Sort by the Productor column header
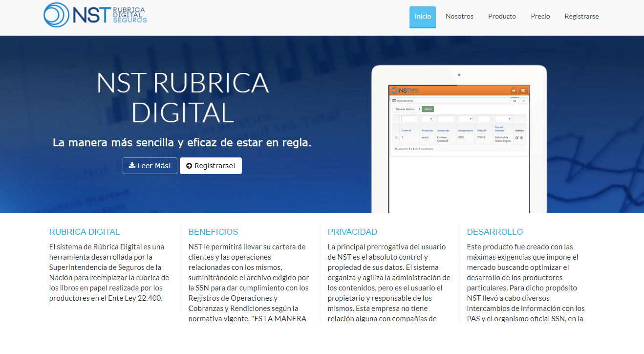Screen dimensions: 644x354 pyautogui.click(x=428, y=131)
